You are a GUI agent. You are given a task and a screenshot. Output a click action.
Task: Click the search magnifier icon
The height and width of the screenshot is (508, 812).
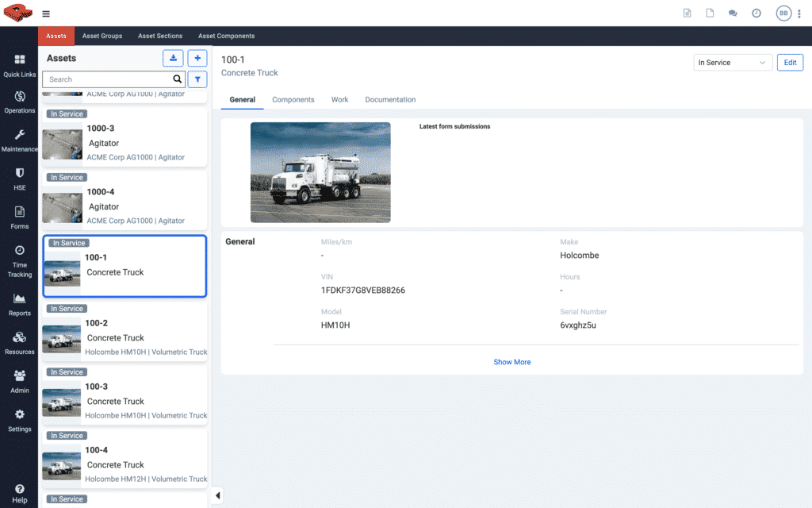click(177, 79)
